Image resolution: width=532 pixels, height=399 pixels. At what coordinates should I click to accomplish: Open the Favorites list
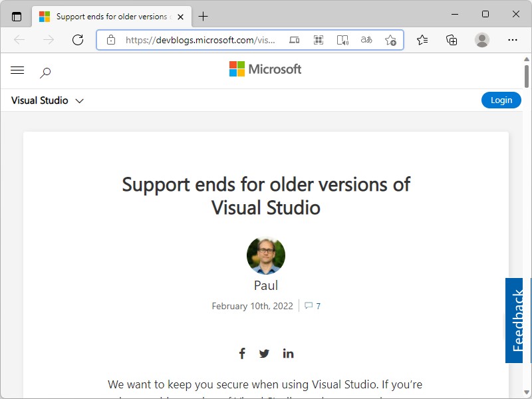422,40
